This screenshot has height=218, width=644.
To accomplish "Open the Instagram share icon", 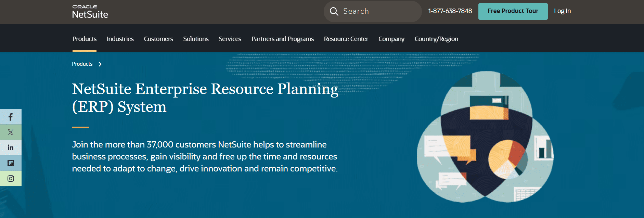I will click(11, 178).
